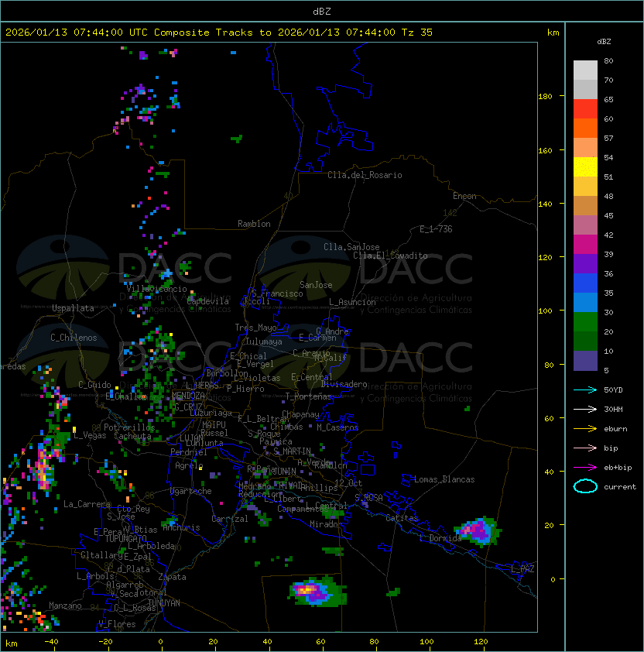Click the -40 km mark on horizontal axis
The image size is (644, 652).
pos(51,642)
